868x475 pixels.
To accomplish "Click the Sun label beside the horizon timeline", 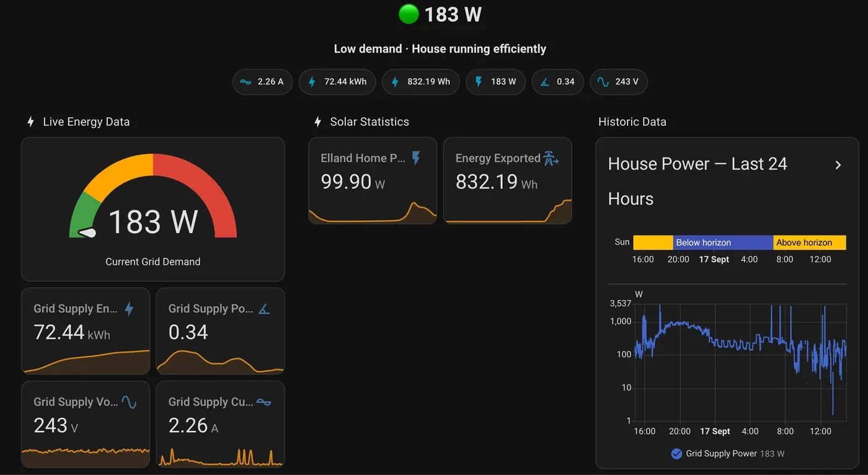I will 622,242.
